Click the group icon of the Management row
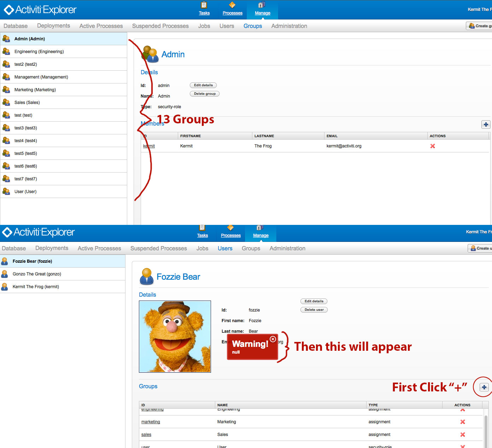The height and width of the screenshot is (448, 492). point(6,77)
